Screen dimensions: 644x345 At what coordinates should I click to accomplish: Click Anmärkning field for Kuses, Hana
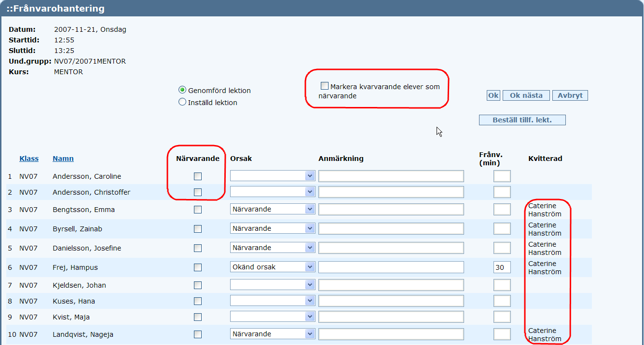click(x=391, y=301)
